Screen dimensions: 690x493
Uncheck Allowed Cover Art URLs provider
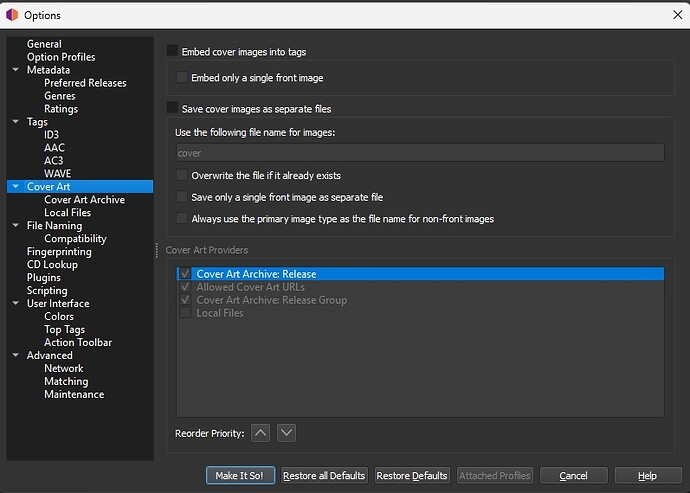[185, 287]
